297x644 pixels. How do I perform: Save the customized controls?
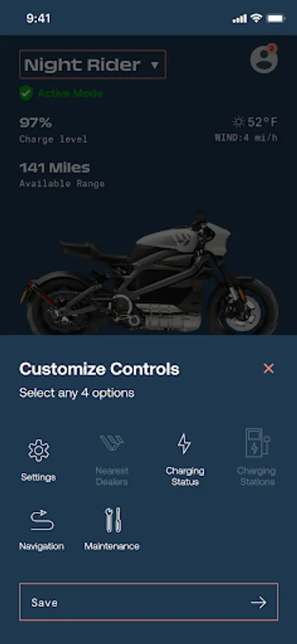coord(149,602)
